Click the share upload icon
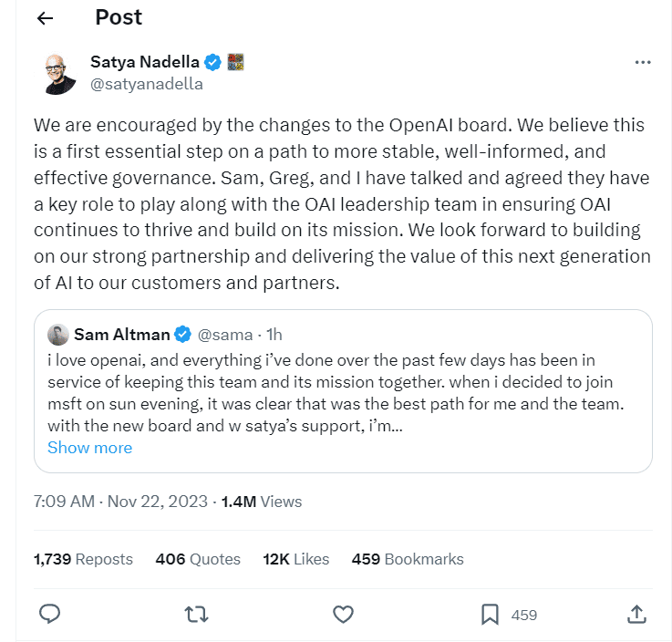 (x=637, y=614)
